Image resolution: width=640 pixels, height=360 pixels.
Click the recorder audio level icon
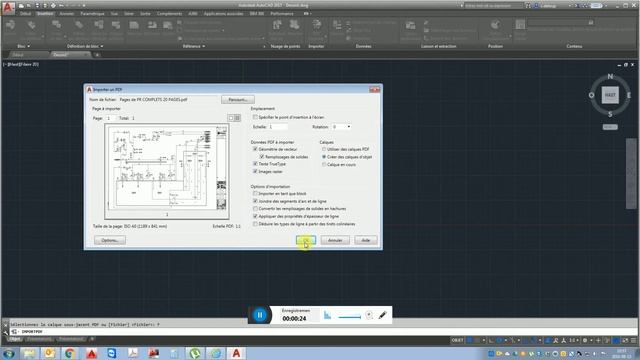click(327, 315)
